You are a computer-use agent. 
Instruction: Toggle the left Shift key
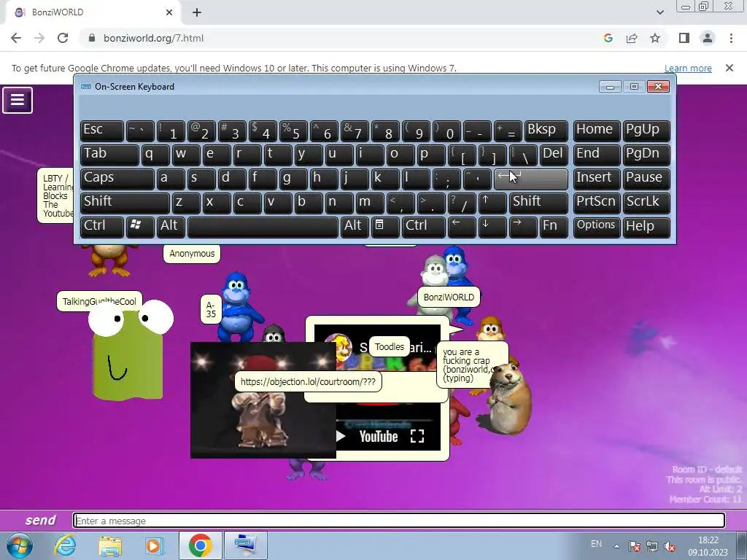pos(125,203)
